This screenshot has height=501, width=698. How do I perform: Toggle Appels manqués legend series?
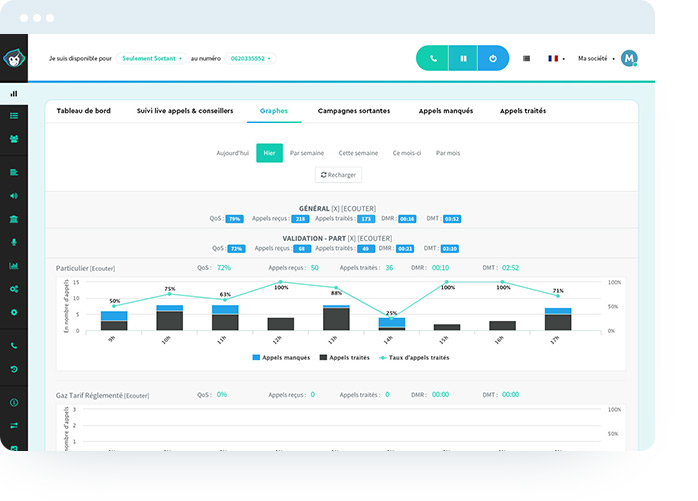pos(281,358)
